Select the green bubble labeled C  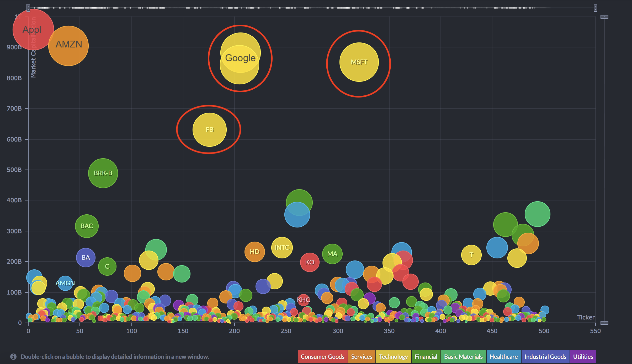click(x=107, y=267)
